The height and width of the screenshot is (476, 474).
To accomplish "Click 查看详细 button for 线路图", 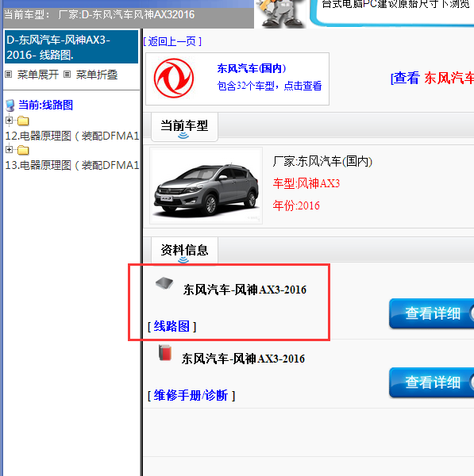I will [x=431, y=313].
